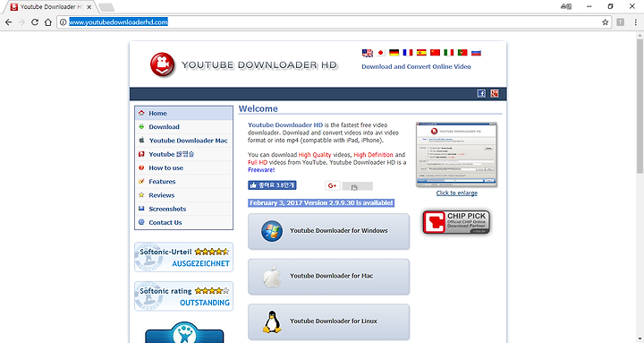Click the 'Freeware!' link
Screen dimensions: 644x343
pyautogui.click(x=261, y=170)
